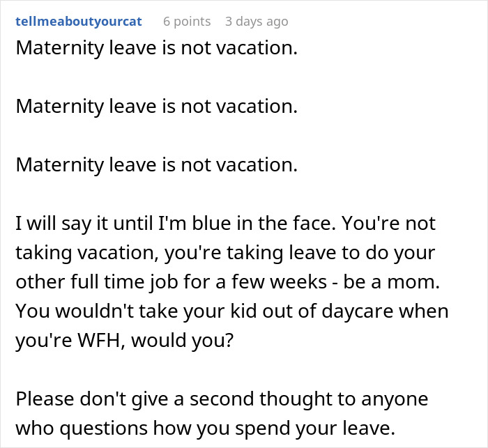Viewport: 488px width, 448px height.
Task: Click first 'Maternity leave is not vacation' line
Action: click(155, 49)
